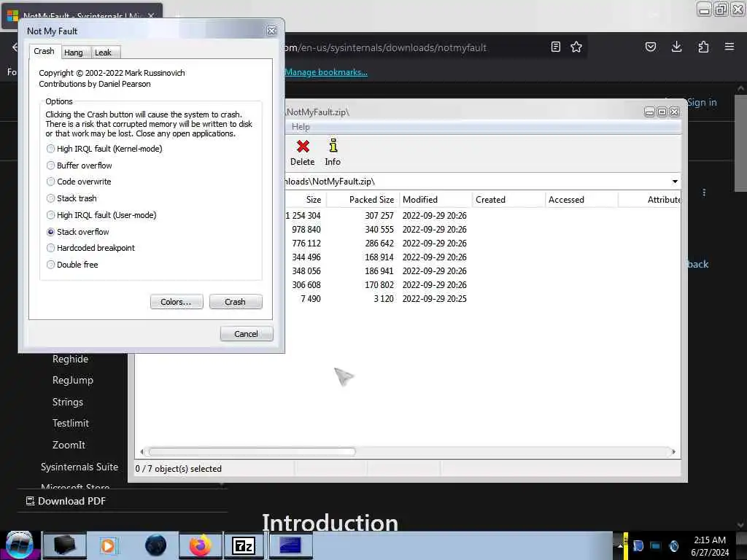Viewport: 747px width, 560px height.
Task: Select the file row sized 776 112
Action: point(483,244)
